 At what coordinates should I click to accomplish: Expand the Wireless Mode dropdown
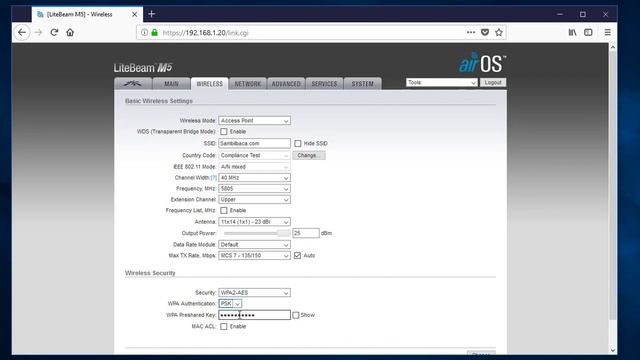[x=254, y=121]
